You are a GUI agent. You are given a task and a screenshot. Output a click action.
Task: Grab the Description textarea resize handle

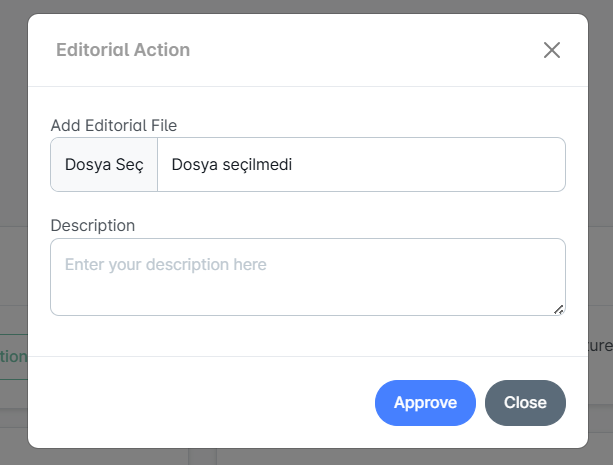558,309
